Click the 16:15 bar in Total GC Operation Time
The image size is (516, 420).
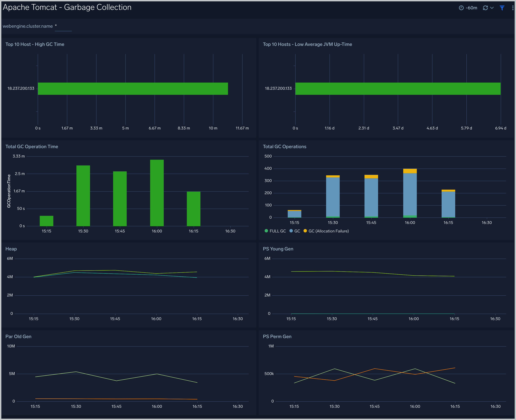click(194, 209)
